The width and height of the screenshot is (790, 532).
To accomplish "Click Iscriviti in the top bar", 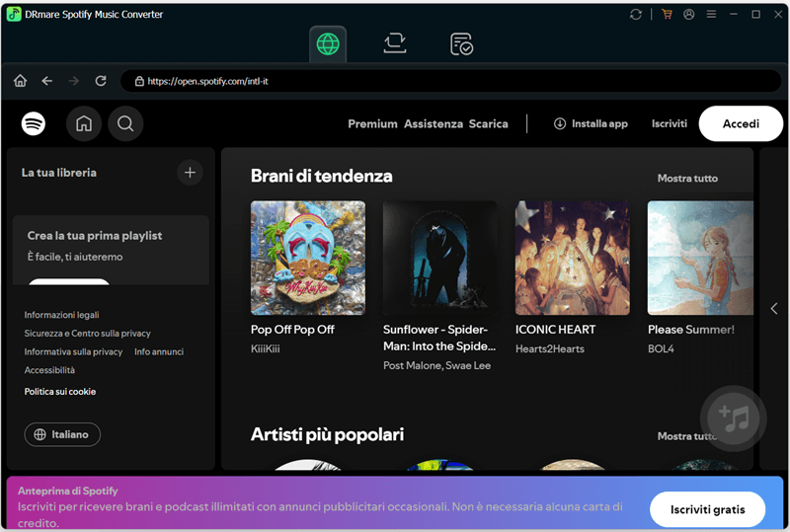I will [x=670, y=124].
